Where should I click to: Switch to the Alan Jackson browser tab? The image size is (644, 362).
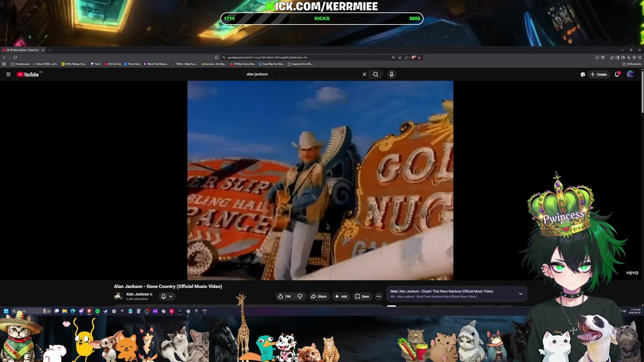[23, 50]
